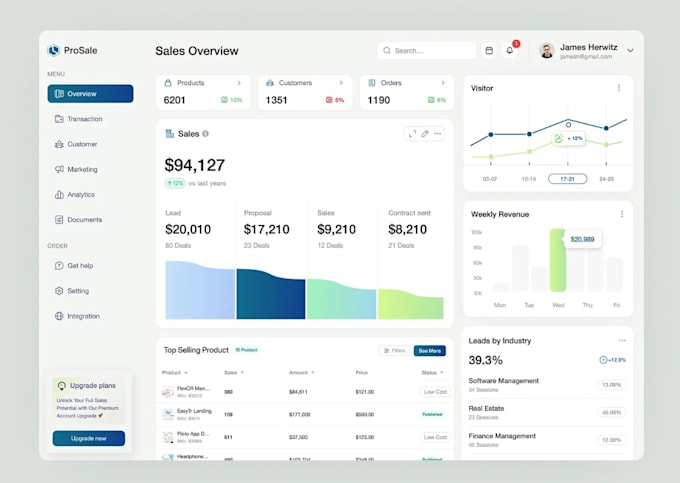Open Visitor card vertical dots menu
Viewport: 680px width, 483px height.
pos(619,88)
